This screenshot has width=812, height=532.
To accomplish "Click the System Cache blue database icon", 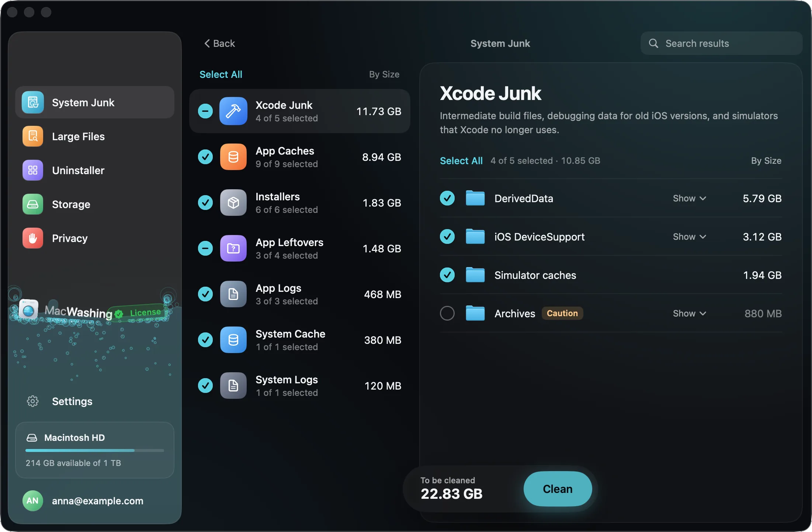I will tap(233, 340).
